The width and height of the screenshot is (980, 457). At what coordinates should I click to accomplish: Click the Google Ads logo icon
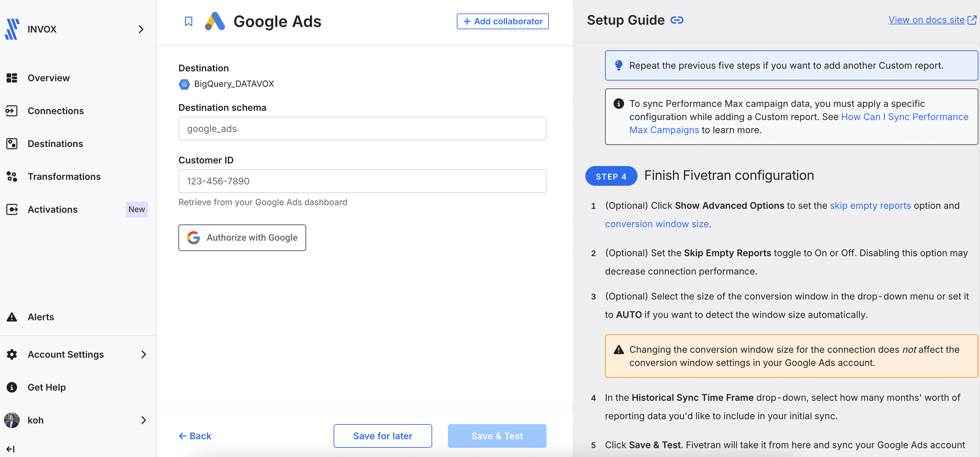215,21
